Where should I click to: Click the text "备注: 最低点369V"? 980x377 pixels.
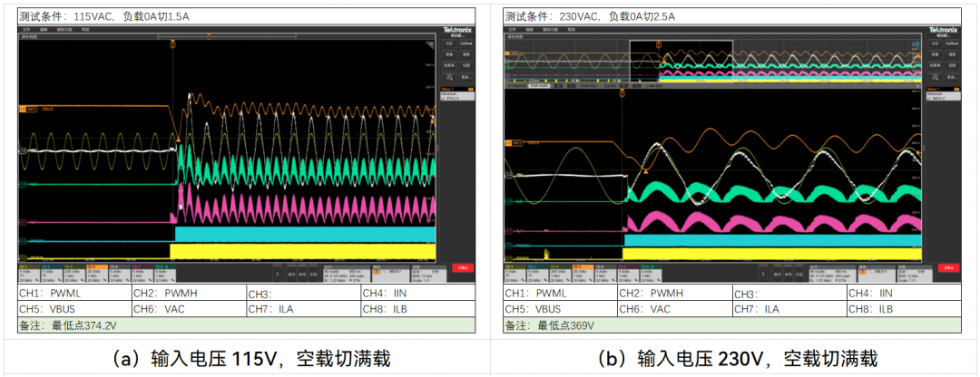tap(549, 325)
